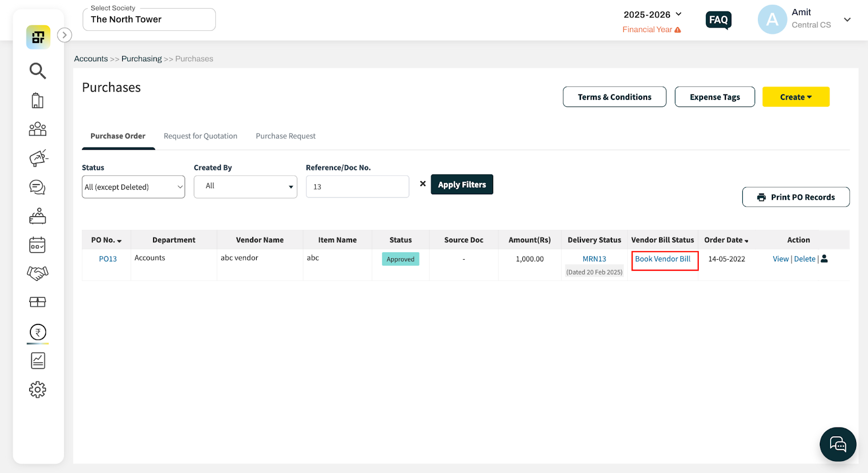868x473 pixels.
Task: Open the reports chart icon in sidebar
Action: pyautogui.click(x=38, y=361)
